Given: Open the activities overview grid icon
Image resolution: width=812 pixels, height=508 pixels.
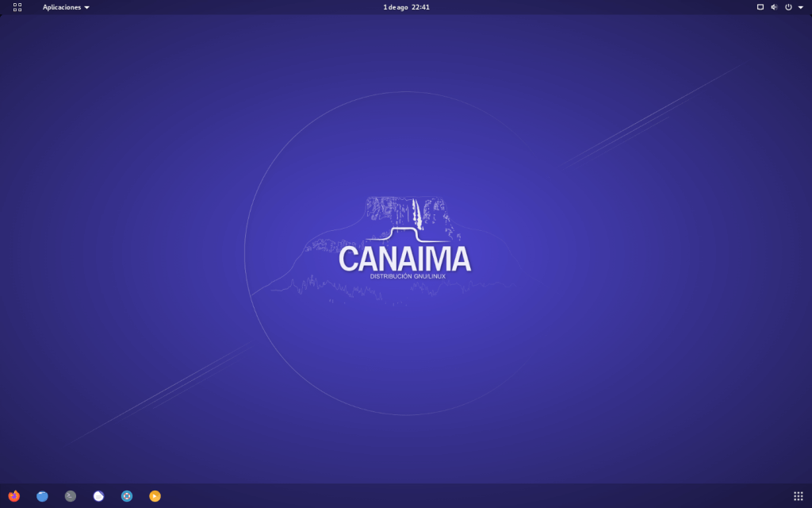Looking at the screenshot, I should click(17, 7).
